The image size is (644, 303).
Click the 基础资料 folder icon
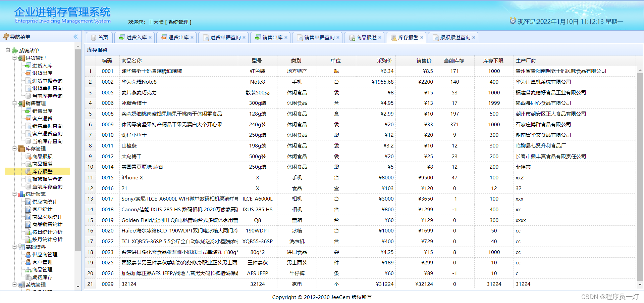click(21, 247)
